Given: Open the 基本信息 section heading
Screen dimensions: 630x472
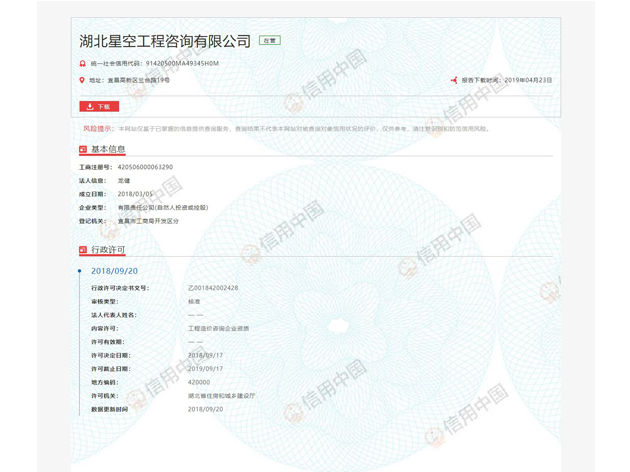Looking at the screenshot, I should (x=108, y=150).
